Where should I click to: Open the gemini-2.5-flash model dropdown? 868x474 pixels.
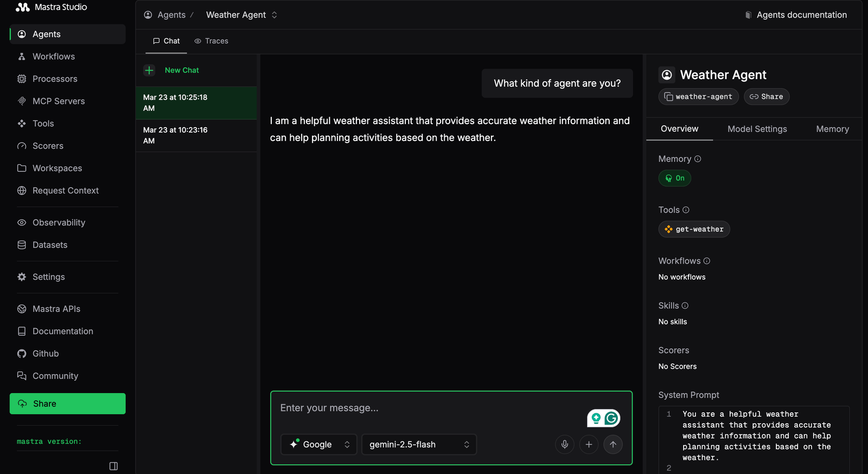tap(419, 444)
